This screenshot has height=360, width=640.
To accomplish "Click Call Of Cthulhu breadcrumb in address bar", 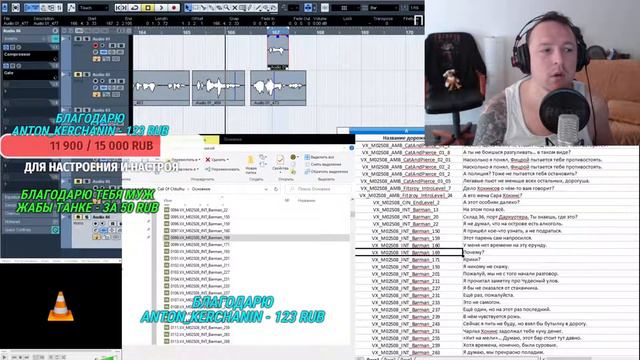I will [x=171, y=189].
